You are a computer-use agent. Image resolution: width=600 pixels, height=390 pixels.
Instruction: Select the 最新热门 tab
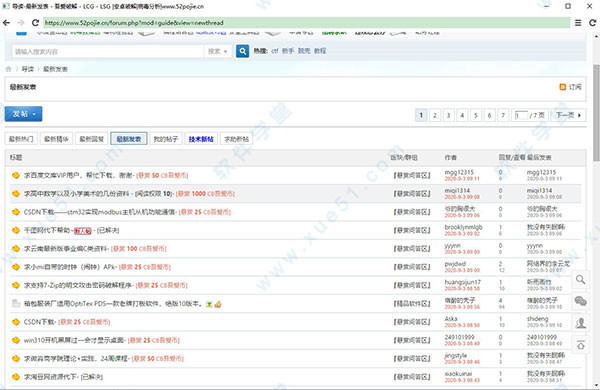[21, 139]
